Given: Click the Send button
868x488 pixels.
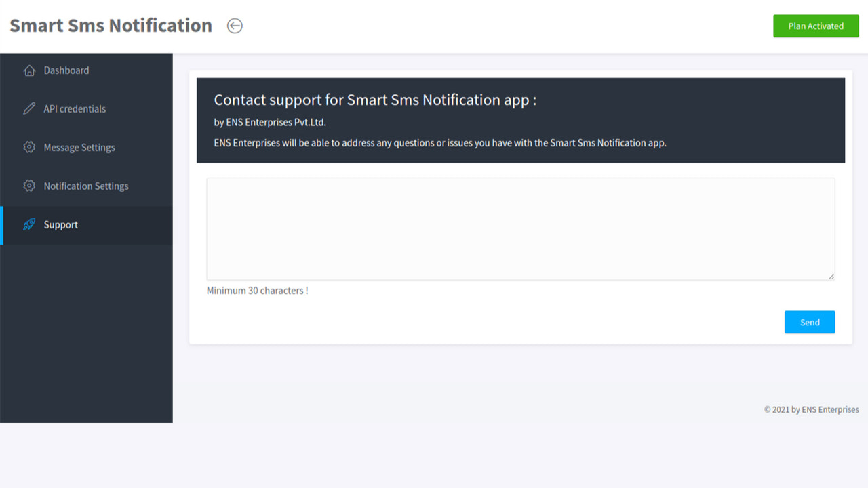Looking at the screenshot, I should coord(810,322).
